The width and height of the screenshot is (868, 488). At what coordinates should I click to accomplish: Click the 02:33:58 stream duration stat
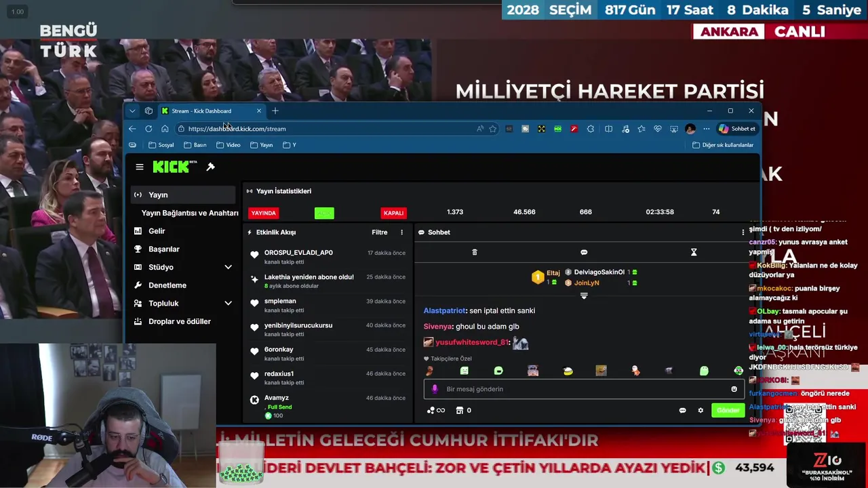(660, 212)
